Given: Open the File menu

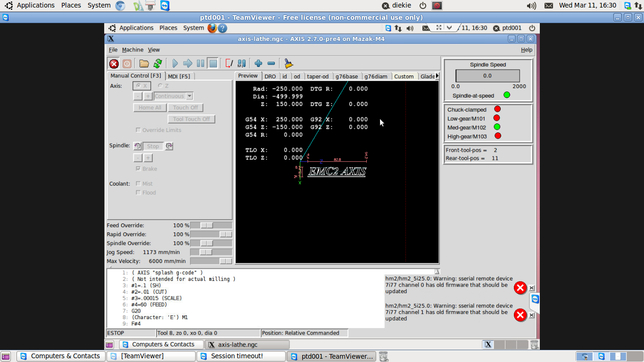Looking at the screenshot, I should click(113, 49).
